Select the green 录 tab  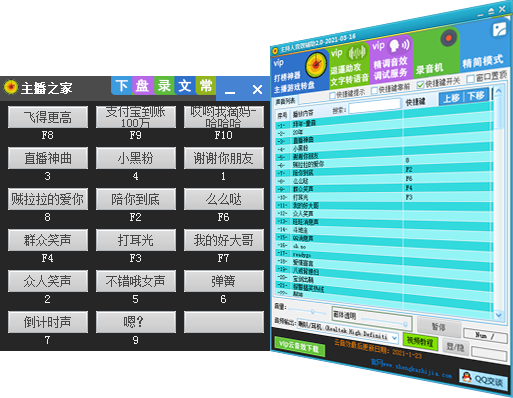pos(164,86)
